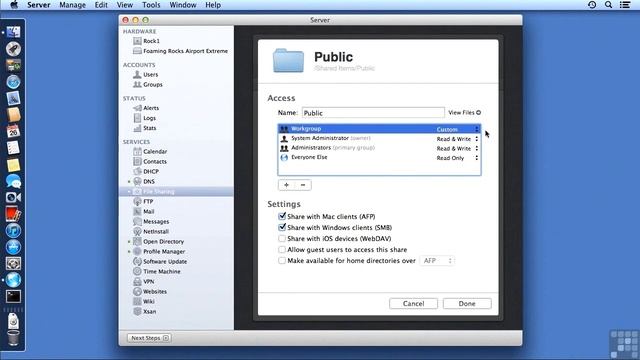Click the Cancel button
The image size is (640, 360).
pos(413,303)
